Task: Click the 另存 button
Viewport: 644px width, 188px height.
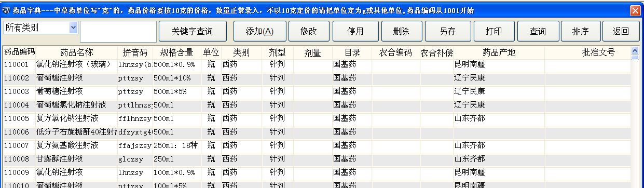Action: click(448, 31)
